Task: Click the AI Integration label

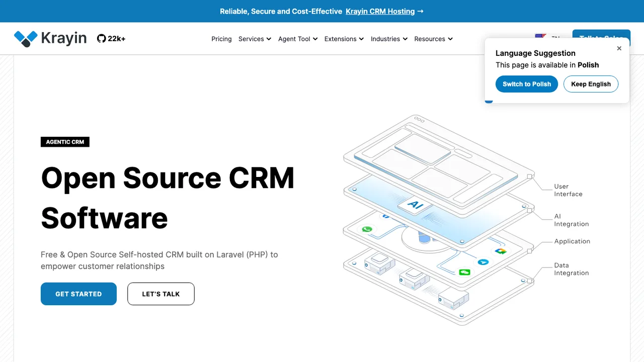Action: pyautogui.click(x=572, y=220)
